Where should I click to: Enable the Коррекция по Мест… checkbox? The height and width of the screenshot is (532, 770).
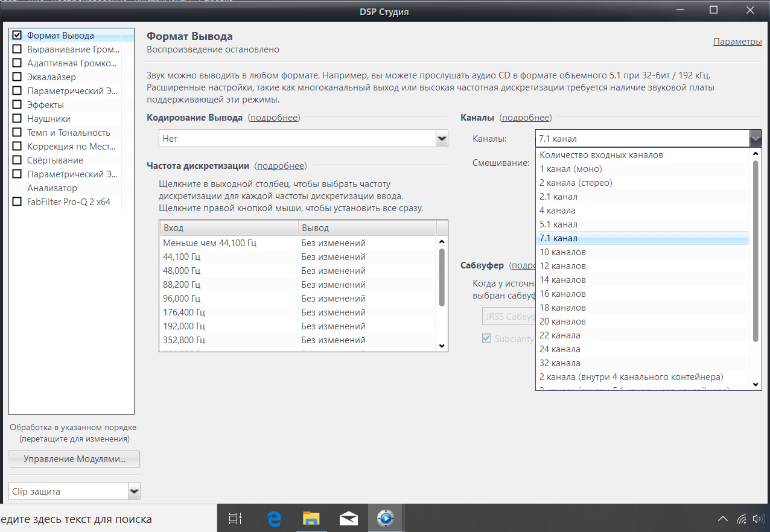[x=17, y=147]
